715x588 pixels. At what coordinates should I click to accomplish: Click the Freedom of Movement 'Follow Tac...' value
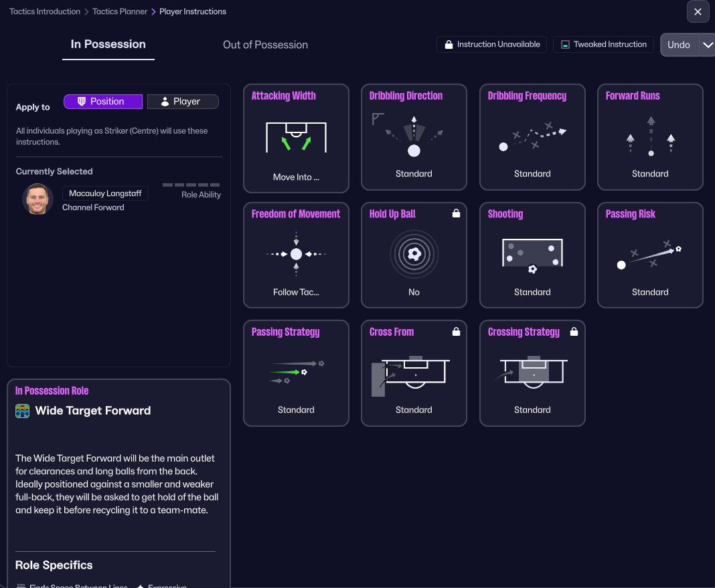[296, 292]
